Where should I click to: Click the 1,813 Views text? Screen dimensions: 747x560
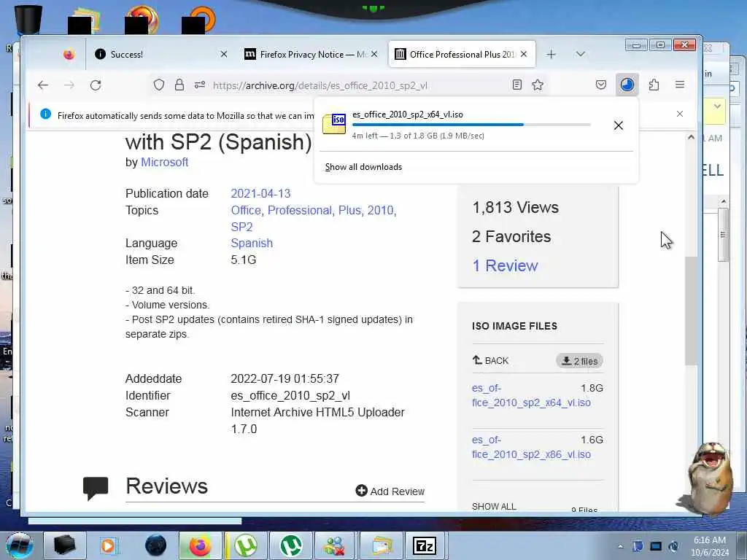coord(516,207)
